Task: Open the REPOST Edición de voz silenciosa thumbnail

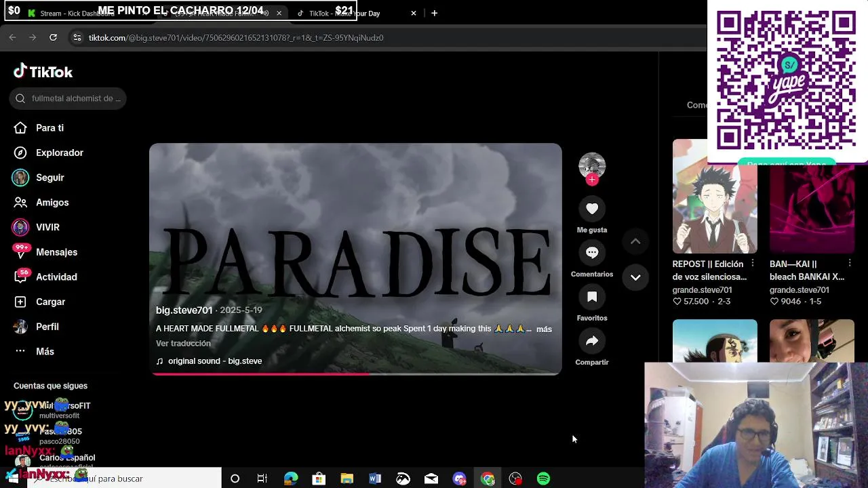Action: (715, 197)
